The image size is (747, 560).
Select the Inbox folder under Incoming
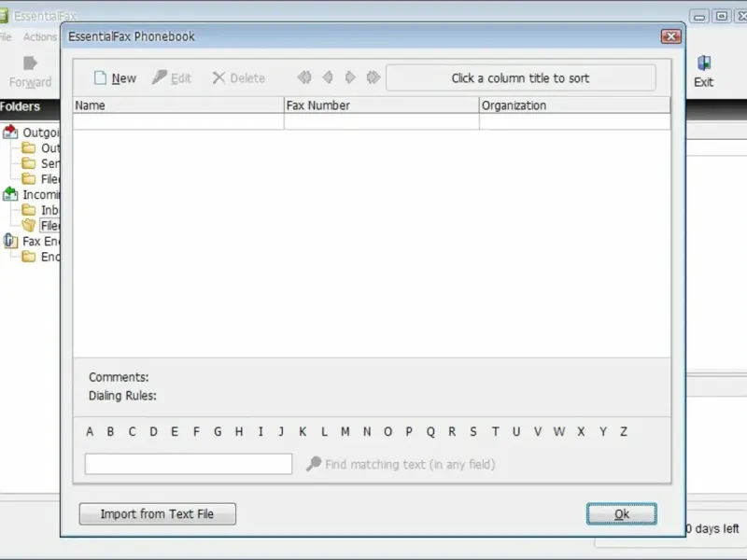[x=40, y=210]
